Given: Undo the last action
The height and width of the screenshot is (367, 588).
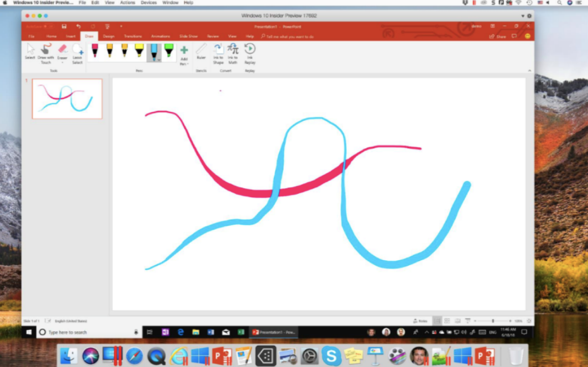Looking at the screenshot, I should coord(78,27).
